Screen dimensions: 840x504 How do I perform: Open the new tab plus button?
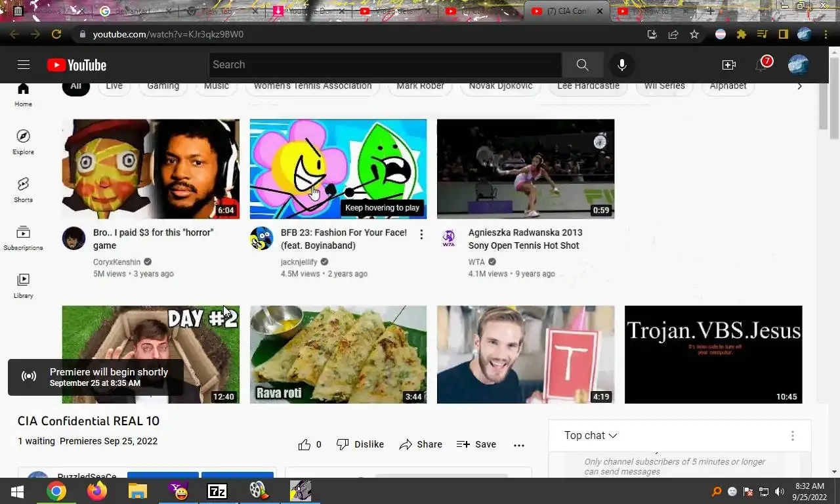click(x=710, y=11)
